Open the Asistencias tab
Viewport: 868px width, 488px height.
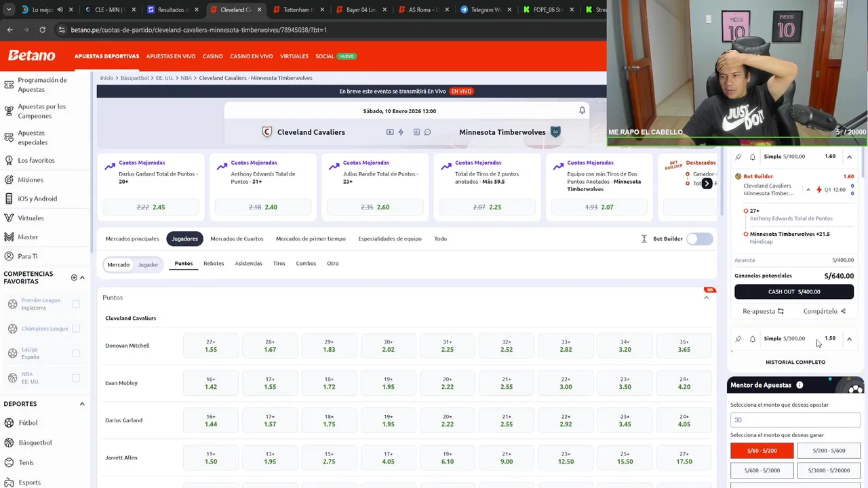pyautogui.click(x=248, y=264)
